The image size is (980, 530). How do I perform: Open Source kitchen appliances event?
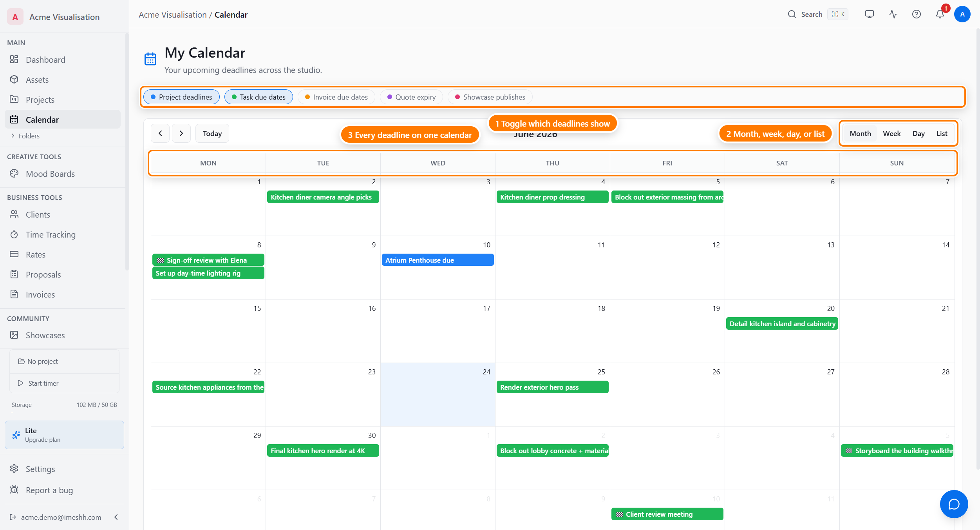tap(208, 387)
